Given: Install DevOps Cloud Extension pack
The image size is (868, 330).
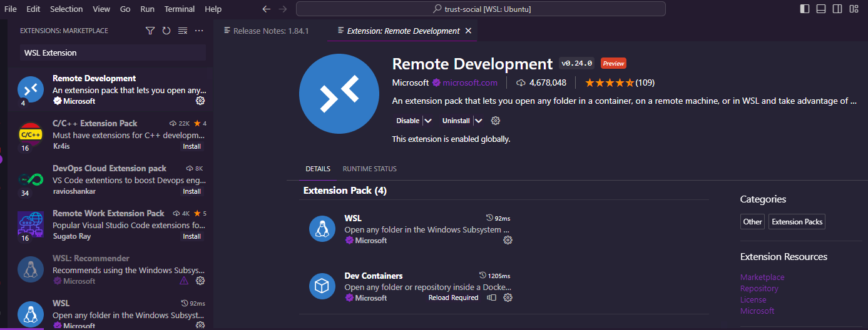Looking at the screenshot, I should [x=192, y=191].
